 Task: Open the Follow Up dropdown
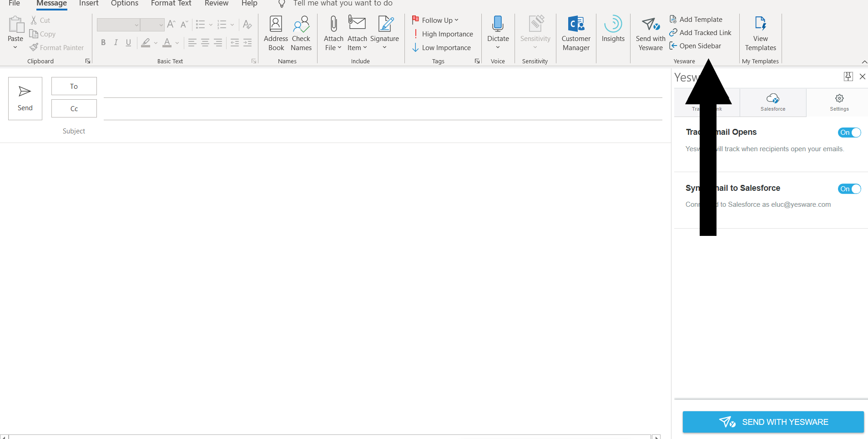435,20
